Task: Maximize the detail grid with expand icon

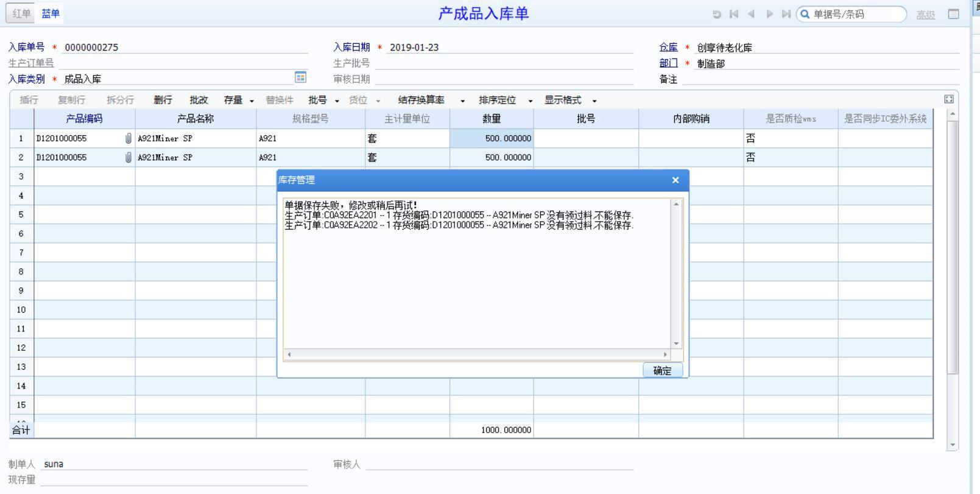Action: (x=949, y=99)
